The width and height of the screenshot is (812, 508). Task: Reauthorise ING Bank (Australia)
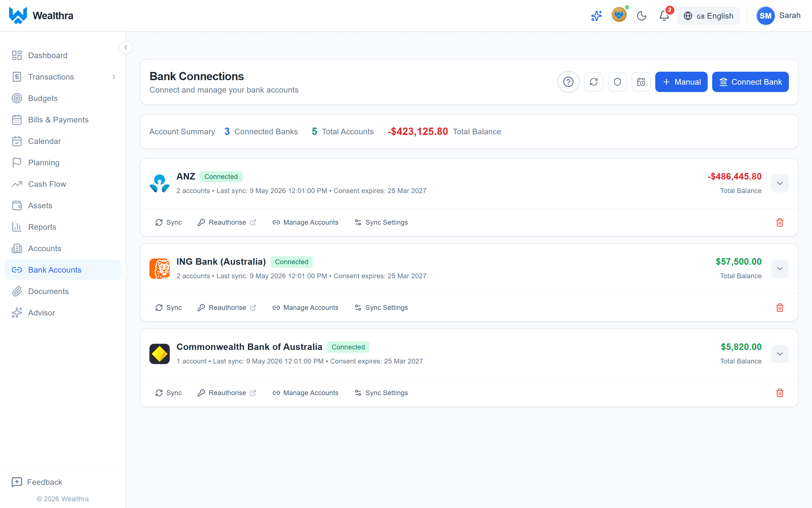point(227,308)
